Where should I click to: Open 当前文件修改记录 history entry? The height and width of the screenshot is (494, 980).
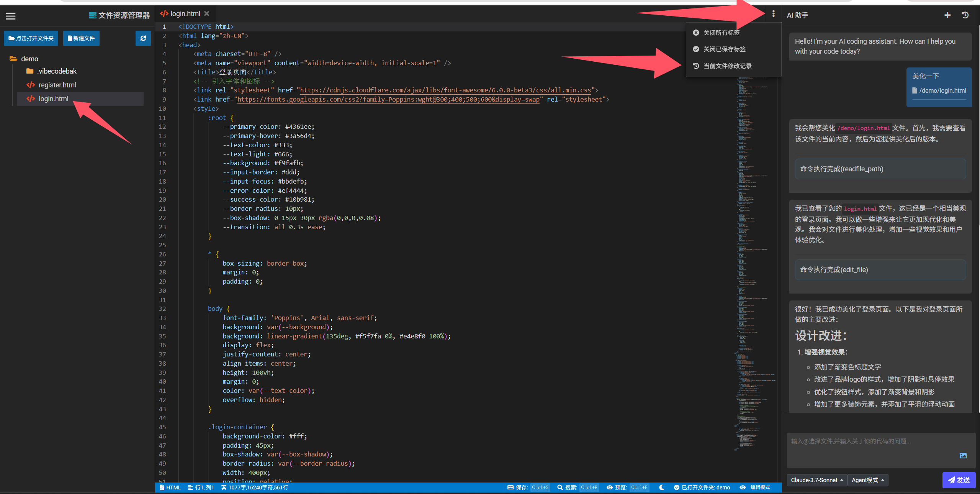click(733, 66)
